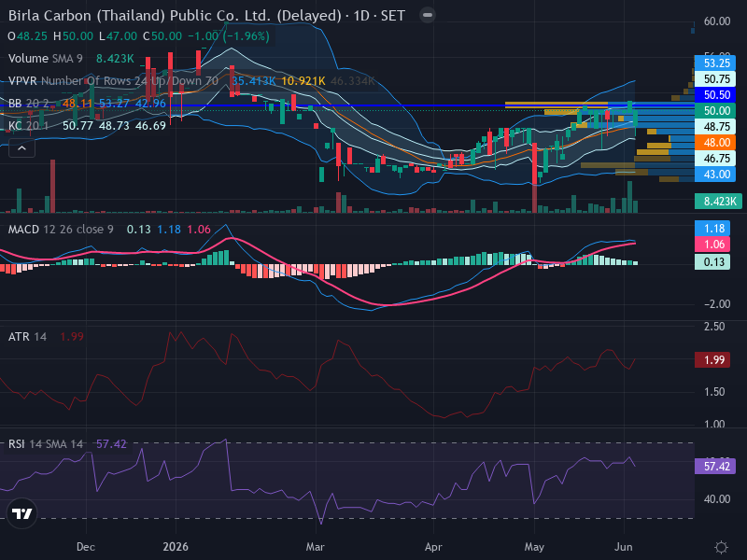This screenshot has width=747, height=560.
Task: Collapse the indicator legend chevron
Action: coord(21,148)
